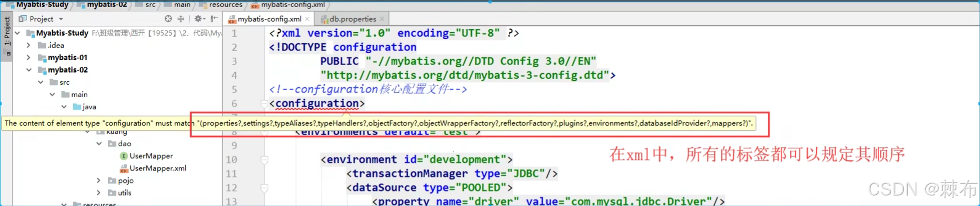Click the locate/scroll-from-source target icon
Screen dimensions: 980x206
168,19
